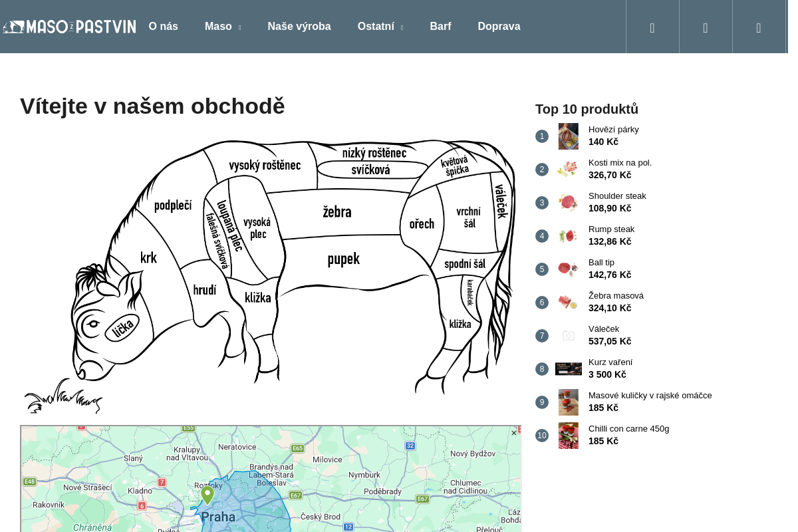Click the Kladno label on the map
798x532 pixels.
[140, 491]
